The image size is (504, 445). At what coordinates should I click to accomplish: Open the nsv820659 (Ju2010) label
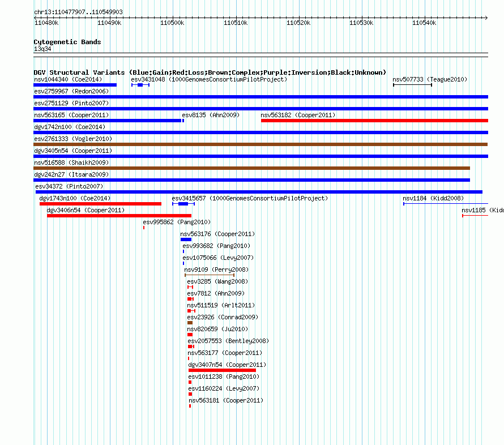217,329
